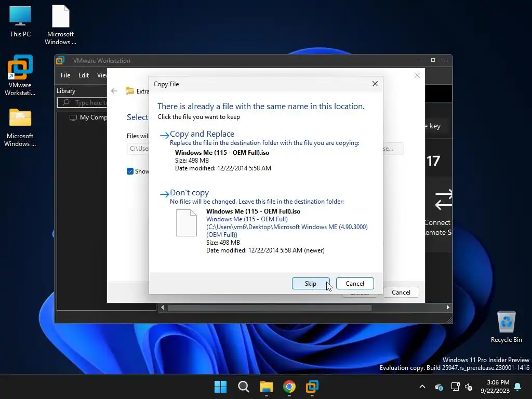
Task: Show hidden system tray icons
Action: pyautogui.click(x=422, y=387)
